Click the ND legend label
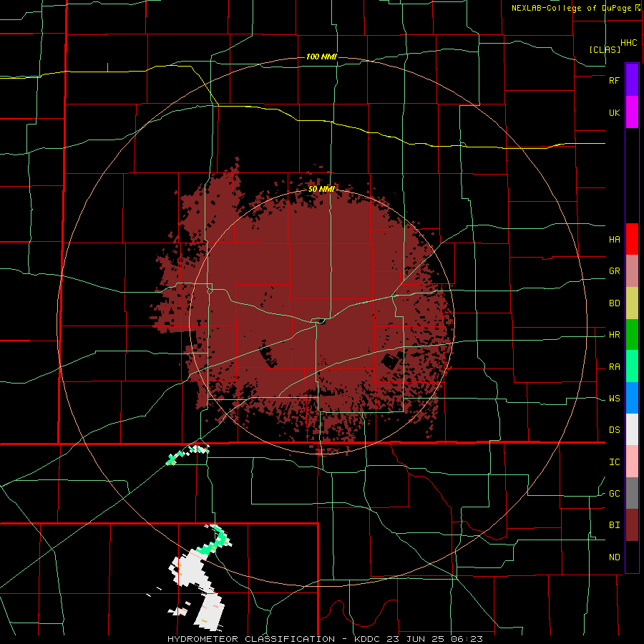 (614, 557)
